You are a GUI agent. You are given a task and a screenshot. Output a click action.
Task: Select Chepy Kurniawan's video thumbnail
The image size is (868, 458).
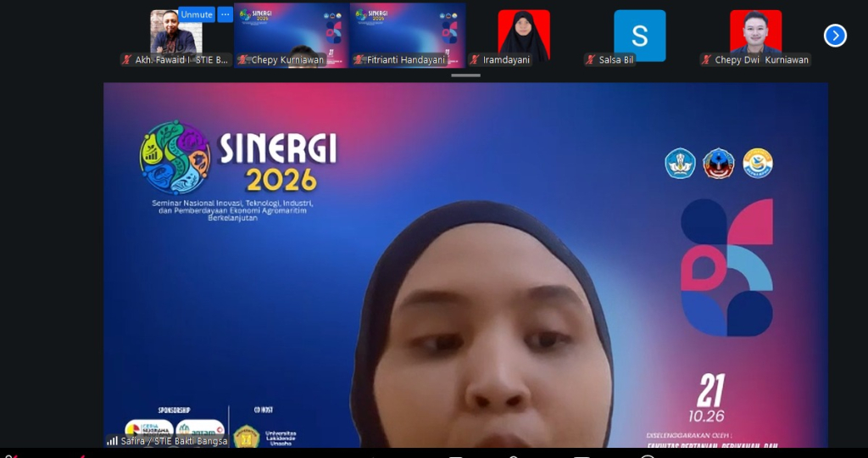(292, 36)
